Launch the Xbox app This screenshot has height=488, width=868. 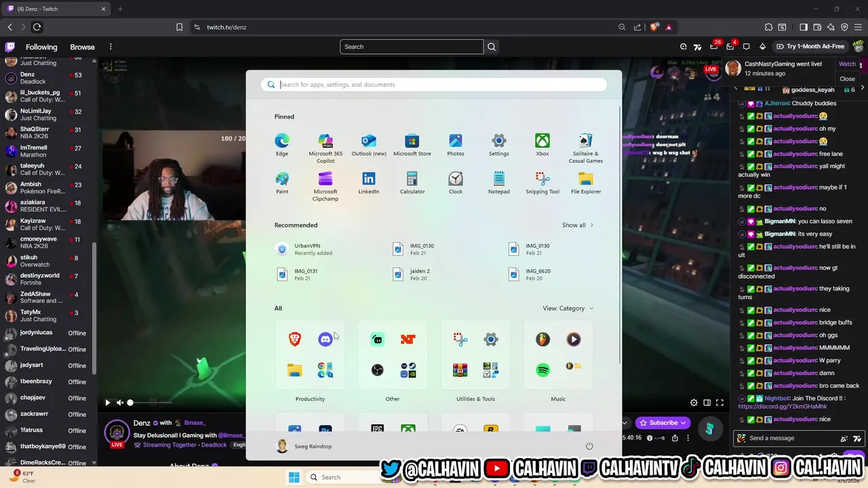(542, 145)
